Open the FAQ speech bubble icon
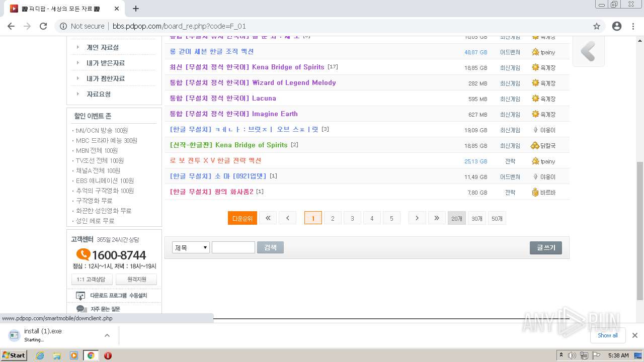Image resolution: width=644 pixels, height=362 pixels. [82, 309]
